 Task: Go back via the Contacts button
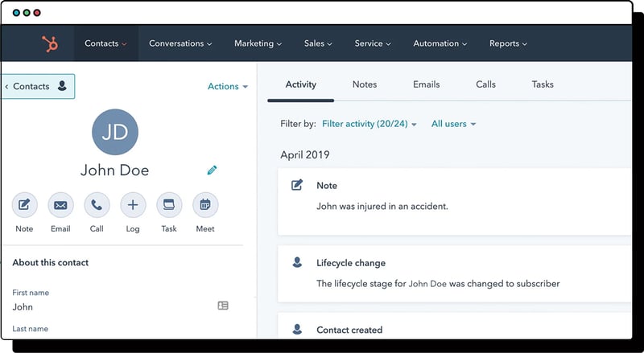click(x=38, y=86)
